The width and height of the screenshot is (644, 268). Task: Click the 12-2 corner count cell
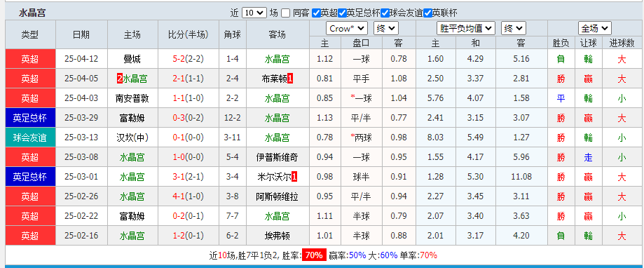233,118
